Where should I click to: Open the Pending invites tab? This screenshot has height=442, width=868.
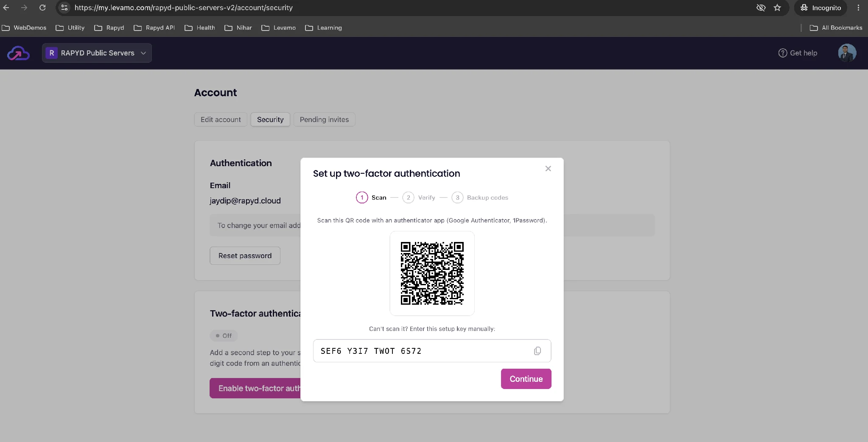click(x=324, y=120)
